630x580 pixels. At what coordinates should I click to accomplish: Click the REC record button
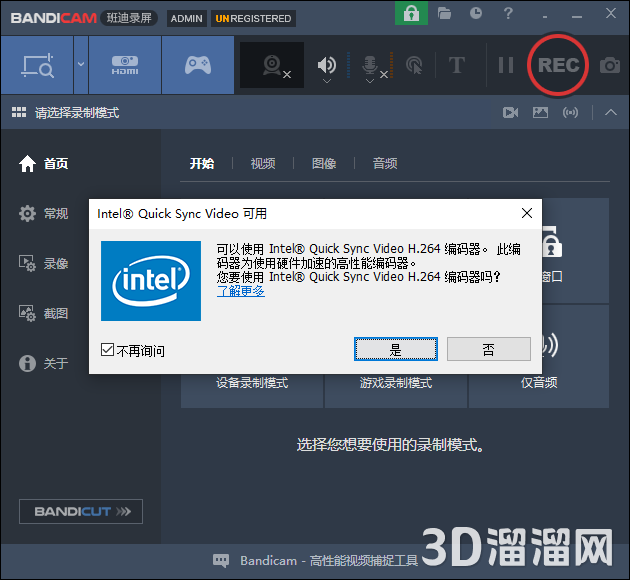tap(558, 65)
